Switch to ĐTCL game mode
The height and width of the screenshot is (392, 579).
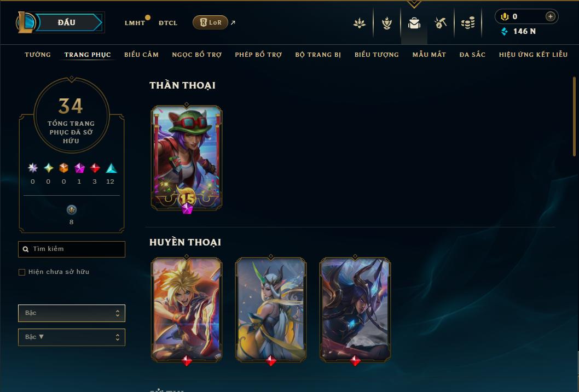(x=168, y=23)
